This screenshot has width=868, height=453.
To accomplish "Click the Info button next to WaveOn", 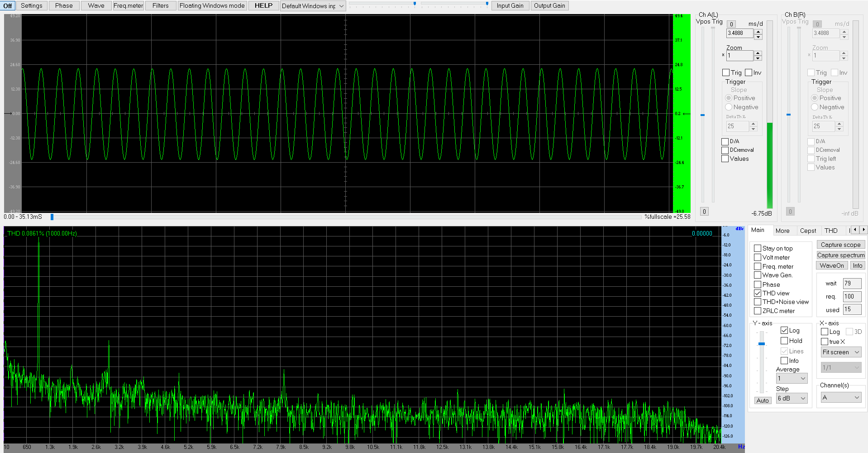I will [858, 265].
